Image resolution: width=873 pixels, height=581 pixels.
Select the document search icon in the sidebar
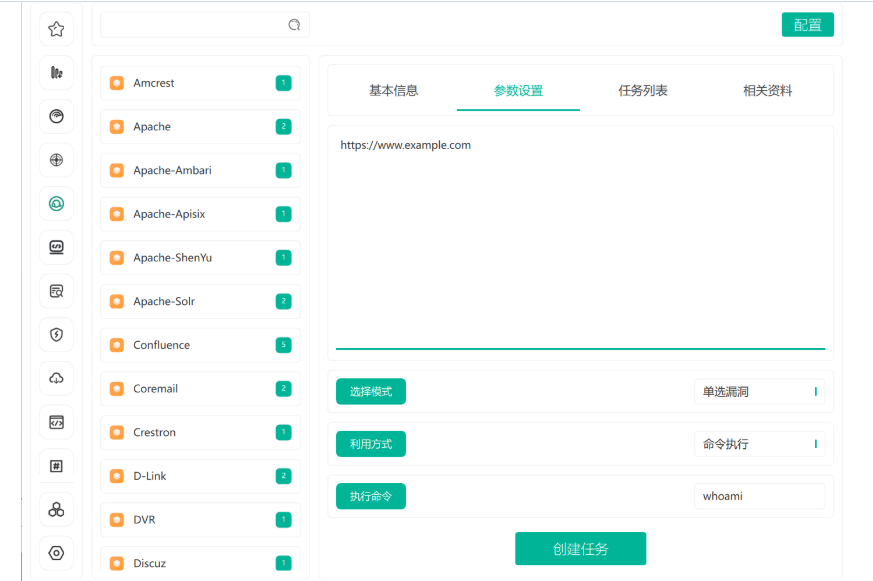pos(56,291)
